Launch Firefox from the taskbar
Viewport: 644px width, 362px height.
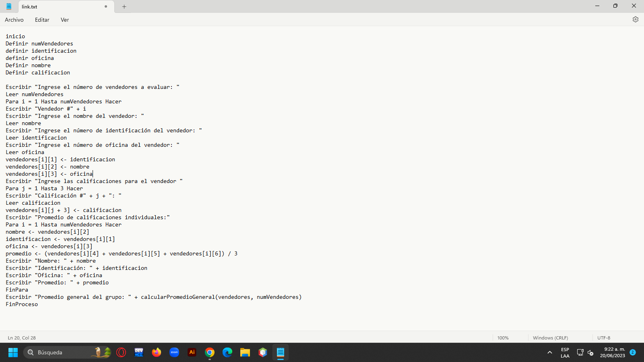tap(156, 352)
